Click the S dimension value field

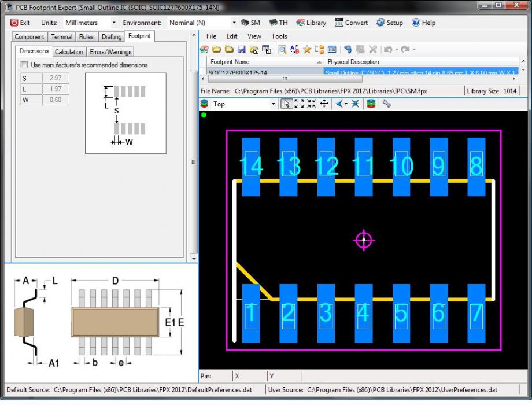[56, 78]
